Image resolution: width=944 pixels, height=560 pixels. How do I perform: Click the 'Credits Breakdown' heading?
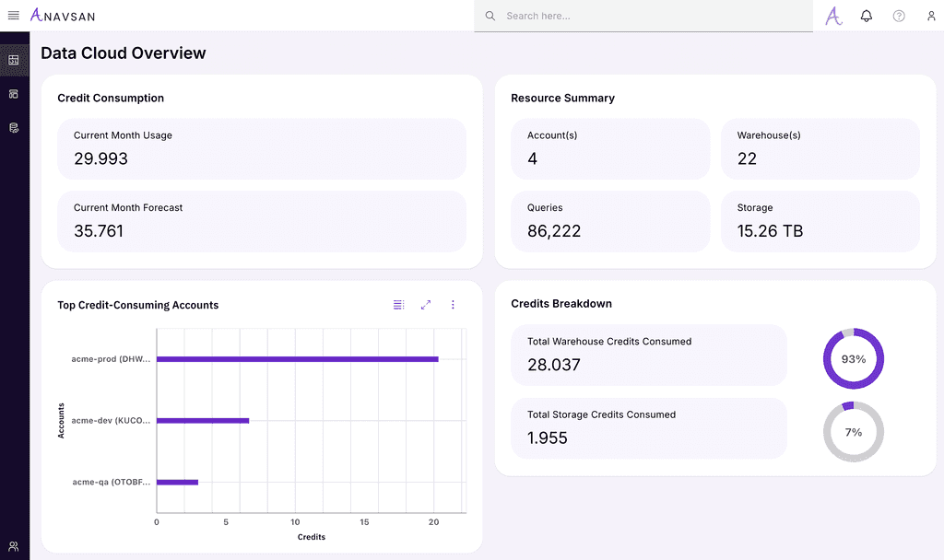coord(561,304)
